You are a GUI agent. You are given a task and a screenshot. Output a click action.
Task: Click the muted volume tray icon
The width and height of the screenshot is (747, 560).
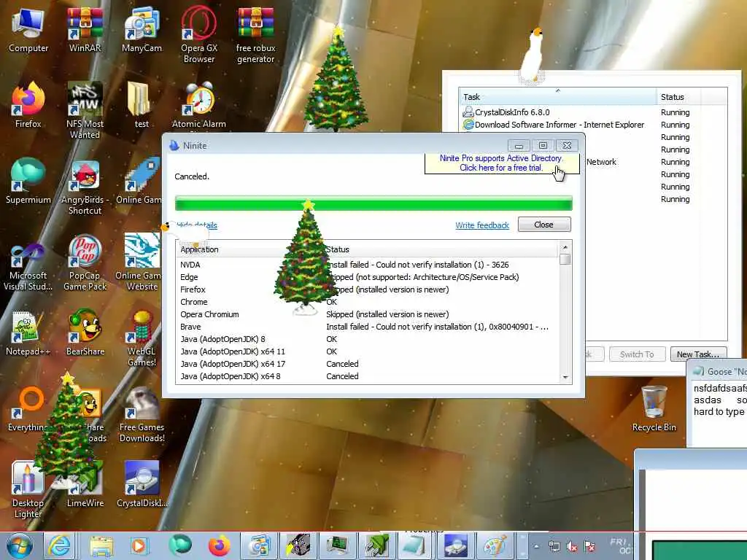coord(572,547)
